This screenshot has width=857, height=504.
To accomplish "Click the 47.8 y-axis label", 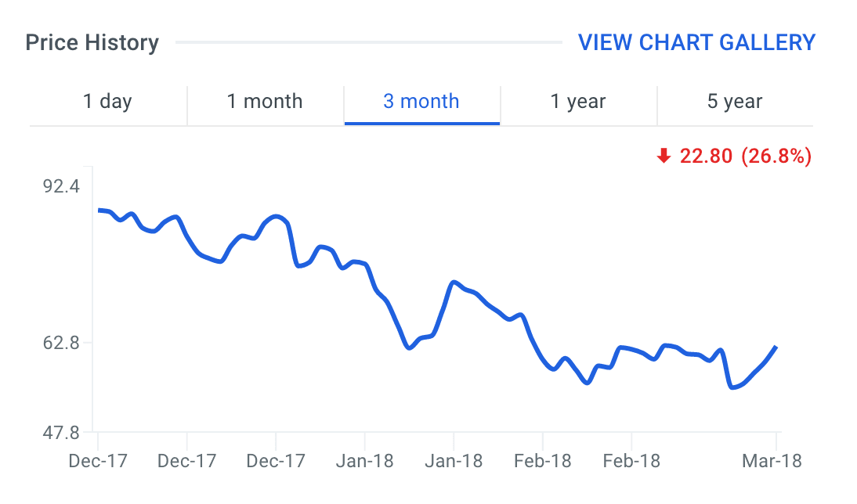I will (x=63, y=432).
